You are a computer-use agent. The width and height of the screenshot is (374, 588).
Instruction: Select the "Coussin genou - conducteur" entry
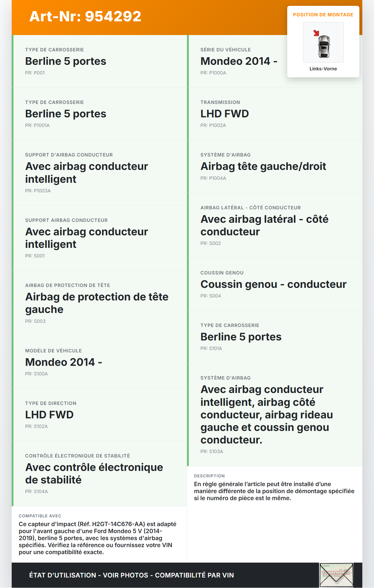[273, 284]
